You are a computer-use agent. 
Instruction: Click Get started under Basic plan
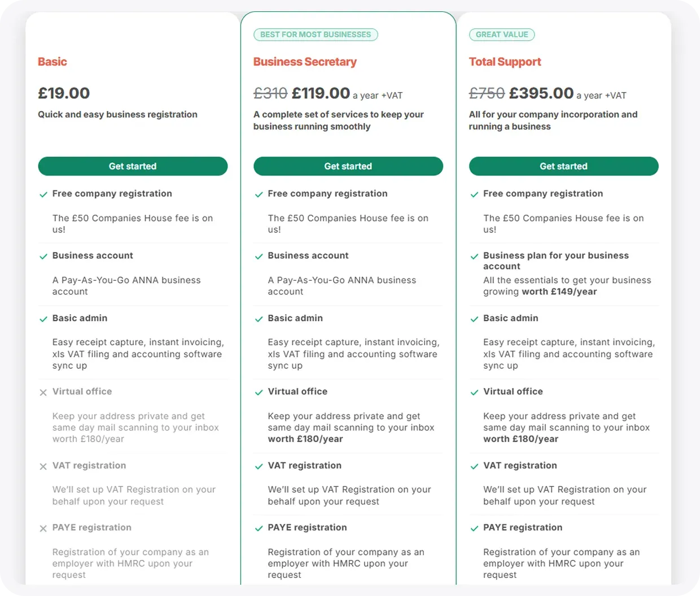pyautogui.click(x=133, y=166)
